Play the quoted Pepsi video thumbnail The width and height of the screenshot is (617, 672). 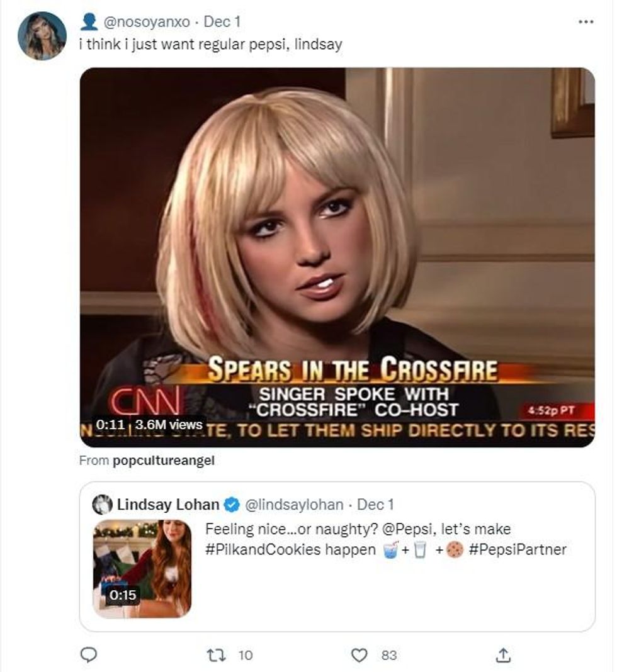pos(142,568)
